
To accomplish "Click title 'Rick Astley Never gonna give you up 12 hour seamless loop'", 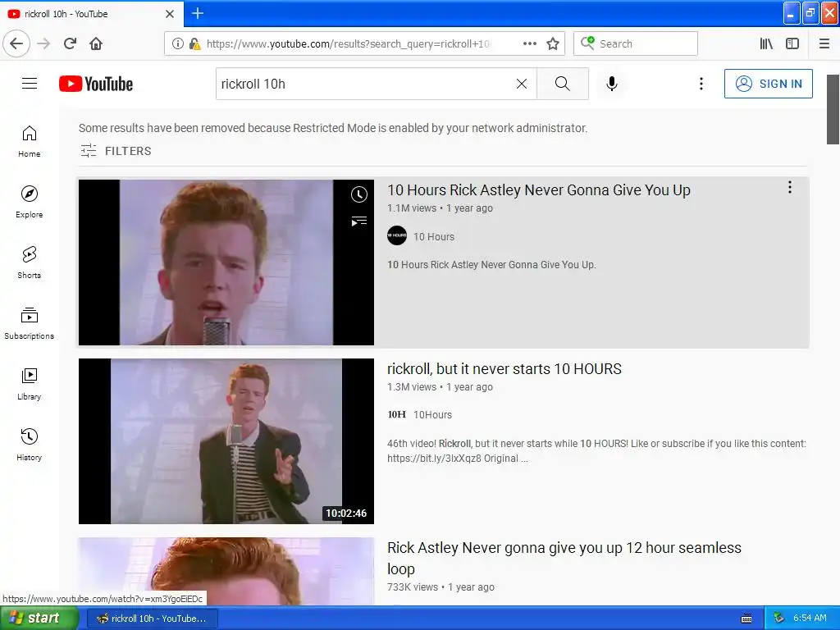I will click(564, 558).
